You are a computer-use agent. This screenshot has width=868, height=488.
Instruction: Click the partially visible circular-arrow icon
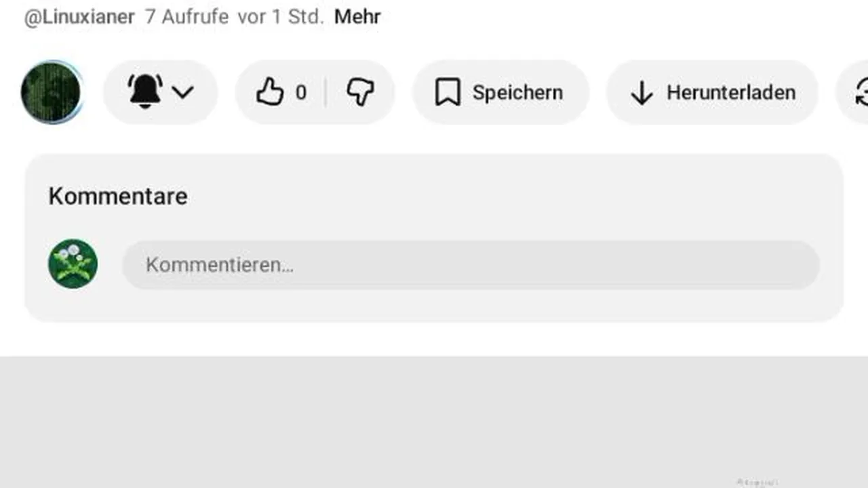[860, 93]
